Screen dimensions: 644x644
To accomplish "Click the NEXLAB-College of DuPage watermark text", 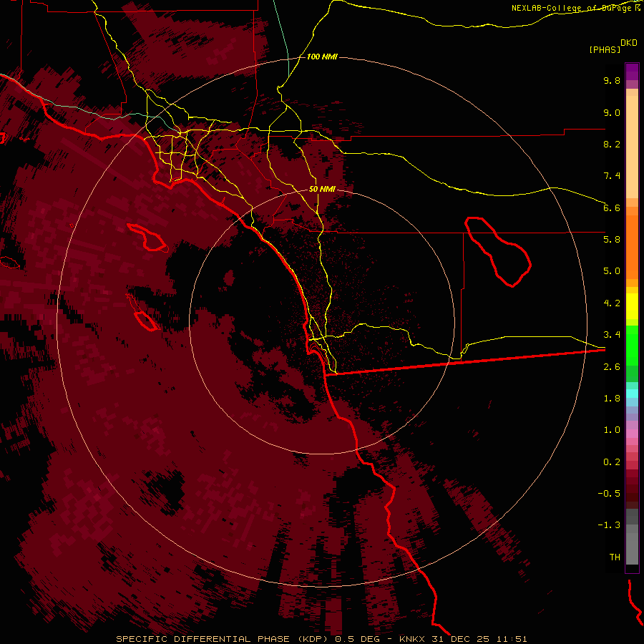I will point(576,8).
